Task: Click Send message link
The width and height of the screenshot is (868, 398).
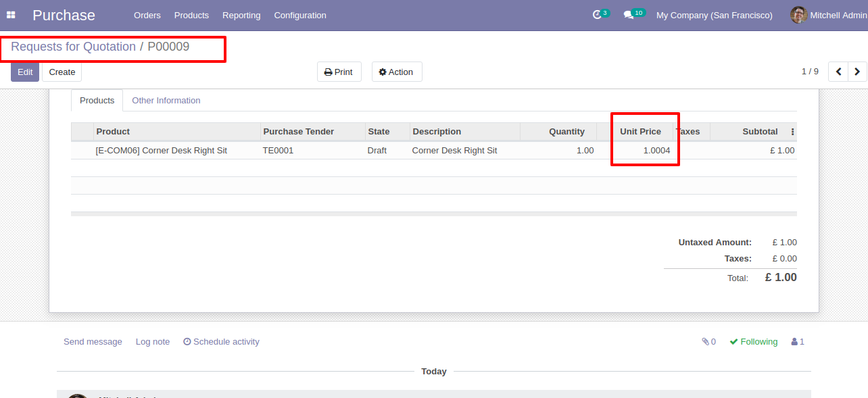Action: click(x=93, y=342)
